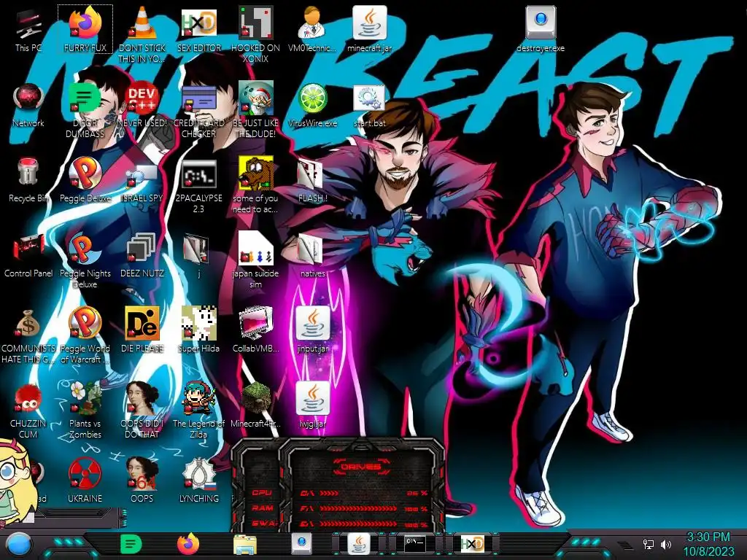Show hidden tray icons arrow

click(x=625, y=545)
